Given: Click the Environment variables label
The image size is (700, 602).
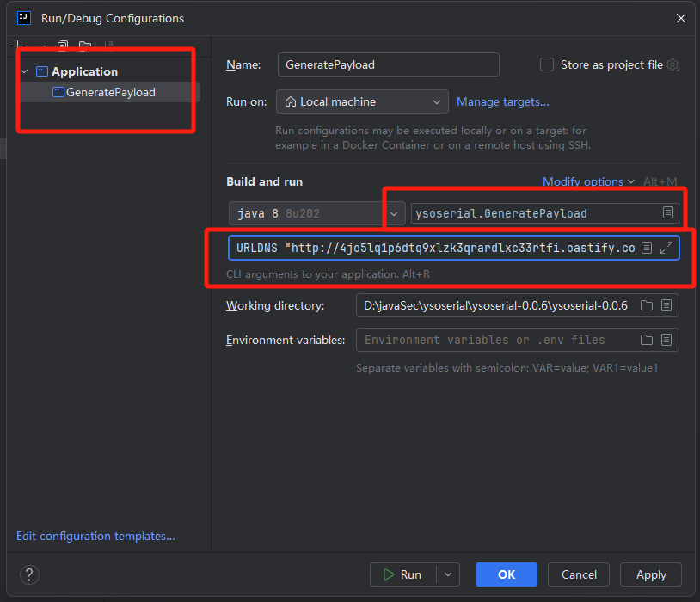Looking at the screenshot, I should pos(286,340).
